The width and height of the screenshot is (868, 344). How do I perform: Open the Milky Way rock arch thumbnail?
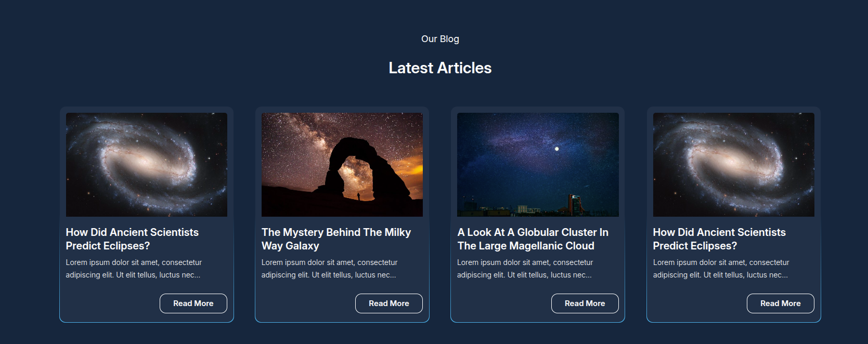point(342,165)
